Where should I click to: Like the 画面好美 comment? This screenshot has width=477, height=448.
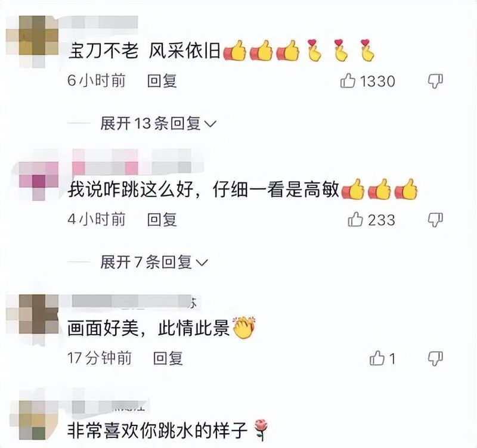(377, 357)
